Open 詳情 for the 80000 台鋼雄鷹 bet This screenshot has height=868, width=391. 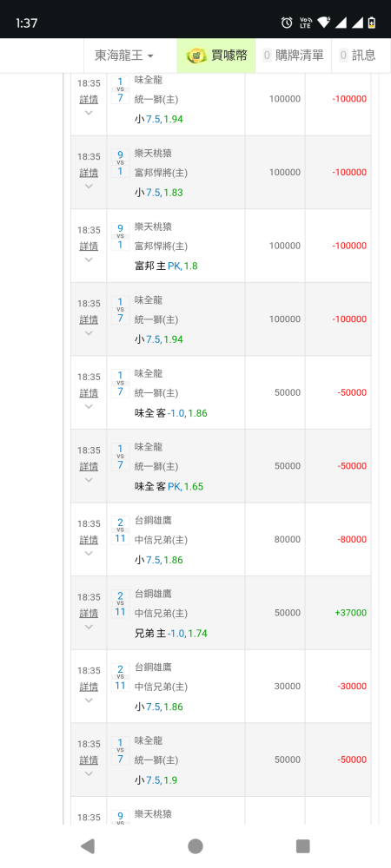tap(89, 539)
